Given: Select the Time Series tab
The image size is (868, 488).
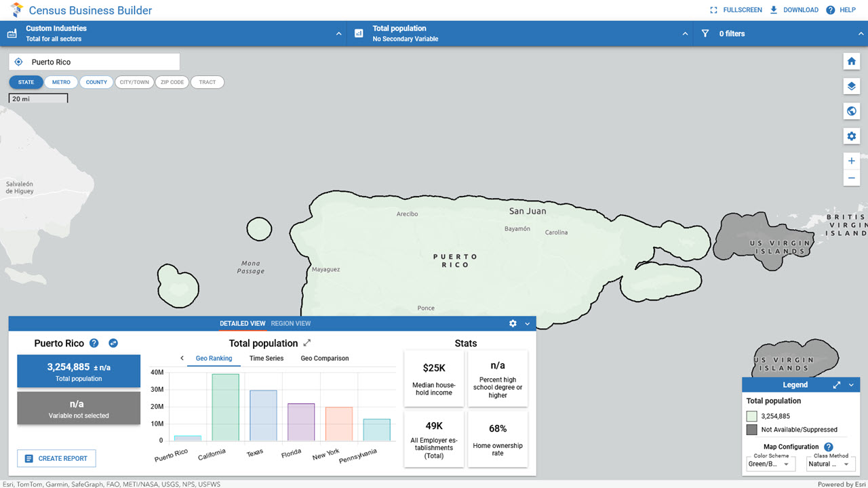Looking at the screenshot, I should (267, 358).
